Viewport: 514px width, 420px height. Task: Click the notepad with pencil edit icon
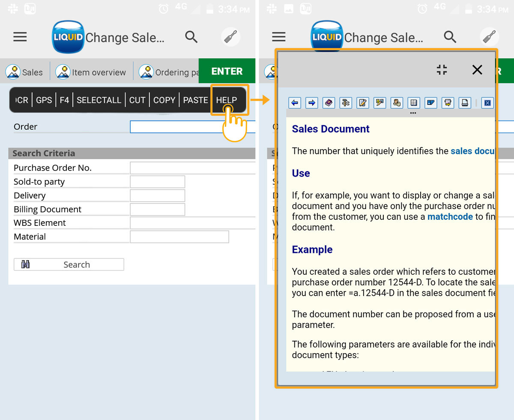363,103
